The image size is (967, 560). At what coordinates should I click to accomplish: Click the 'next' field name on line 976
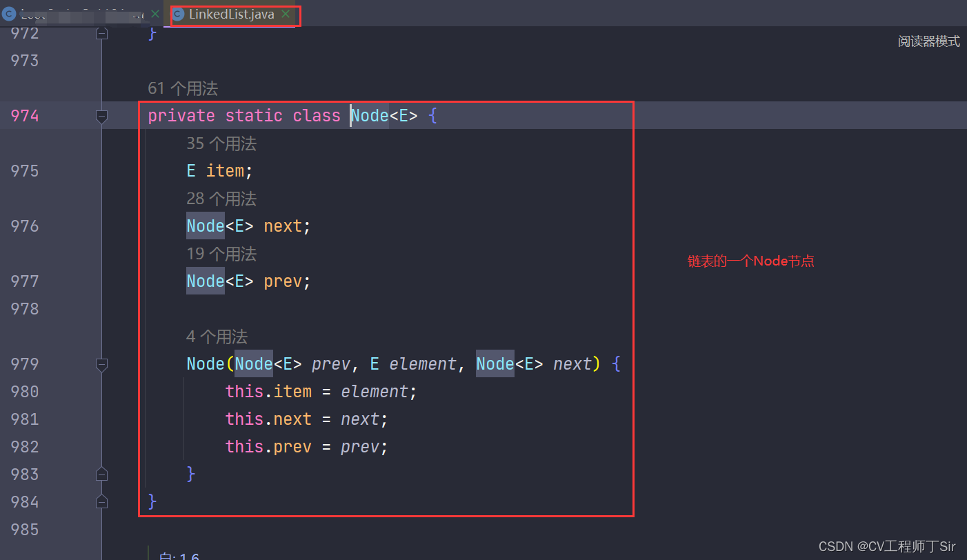pos(283,226)
